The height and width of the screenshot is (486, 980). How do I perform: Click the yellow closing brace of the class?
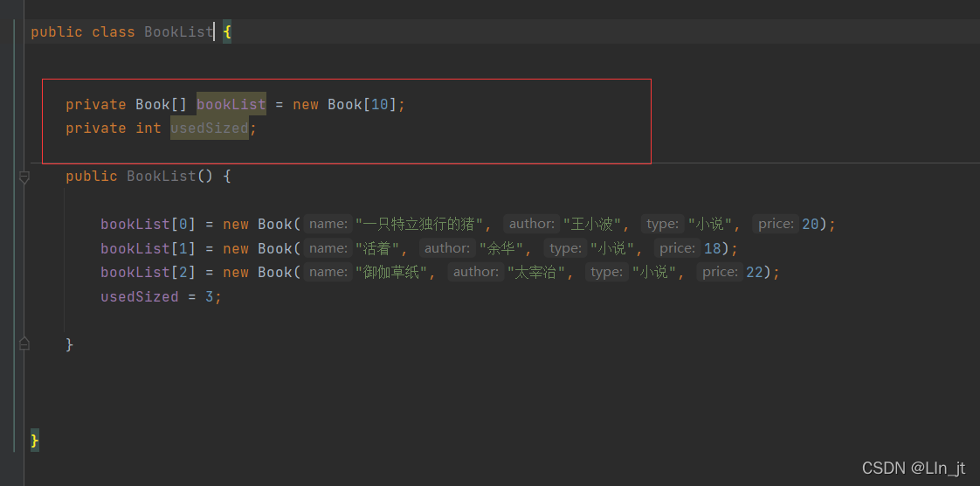click(x=35, y=441)
